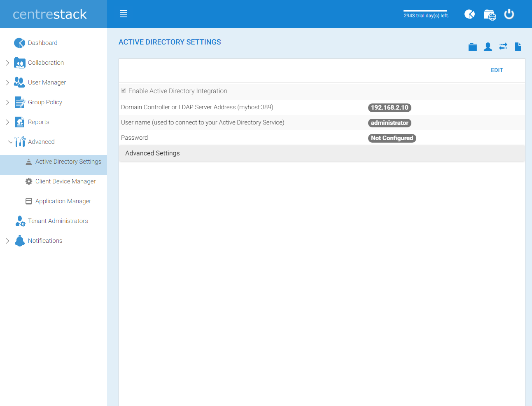532x406 pixels.
Task: Click the Password row label
Action: pyautogui.click(x=134, y=138)
